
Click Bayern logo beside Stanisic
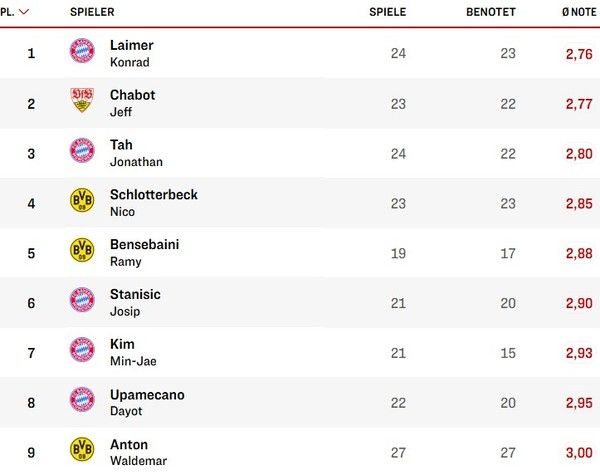[82, 301]
